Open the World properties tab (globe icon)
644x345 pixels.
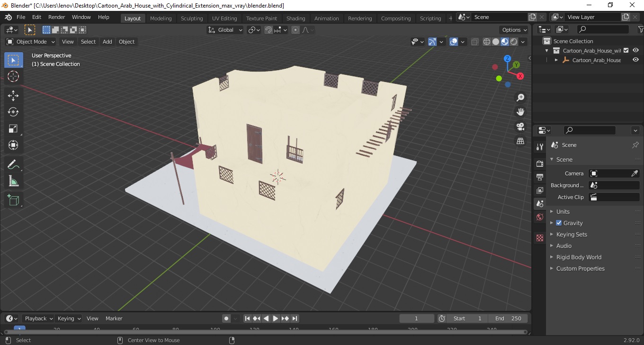[540, 217]
